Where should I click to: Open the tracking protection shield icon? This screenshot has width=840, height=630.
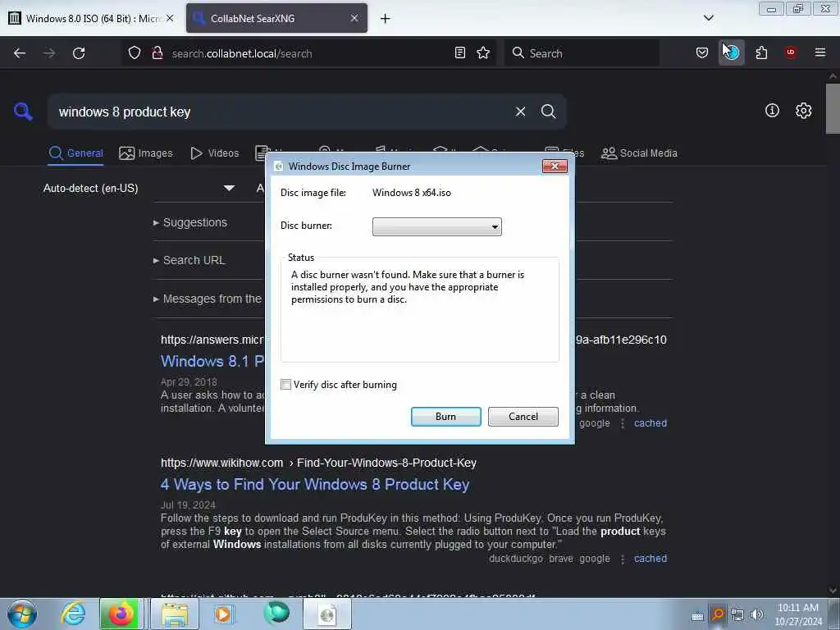[135, 53]
